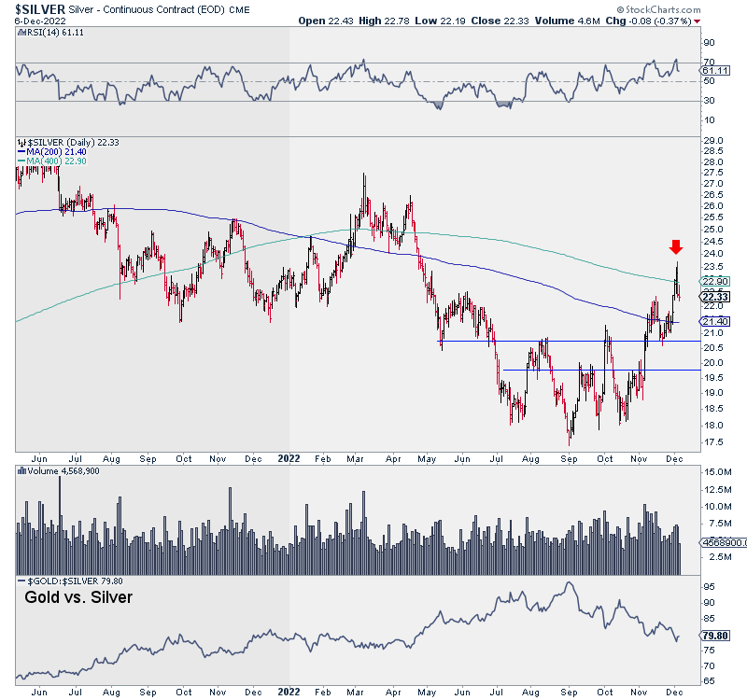Viewport: 747px width, 700px height.
Task: Click the $SILVER (Daily) 22.33 legend
Action: [x=62, y=141]
